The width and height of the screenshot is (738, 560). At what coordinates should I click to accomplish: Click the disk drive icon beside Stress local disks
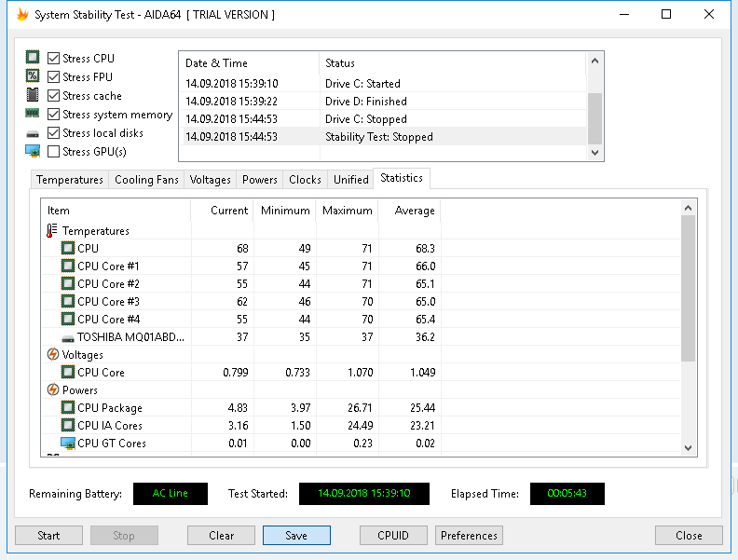(33, 134)
